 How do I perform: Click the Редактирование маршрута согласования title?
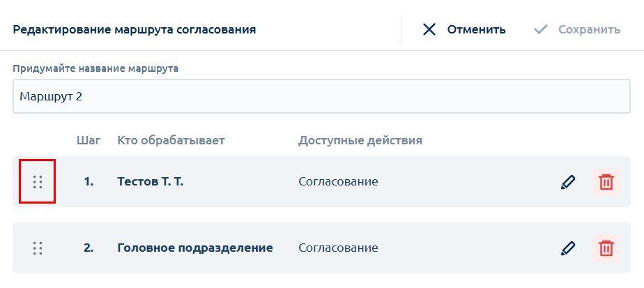(135, 30)
